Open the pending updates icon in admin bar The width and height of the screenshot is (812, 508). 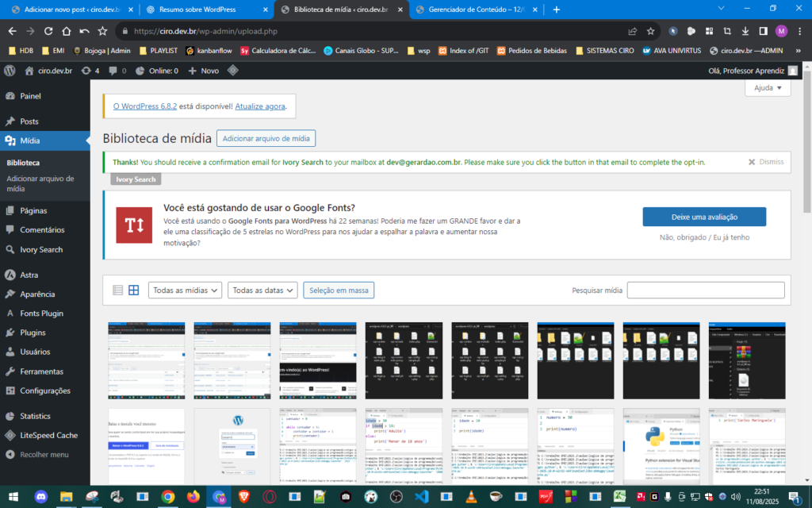pos(90,71)
